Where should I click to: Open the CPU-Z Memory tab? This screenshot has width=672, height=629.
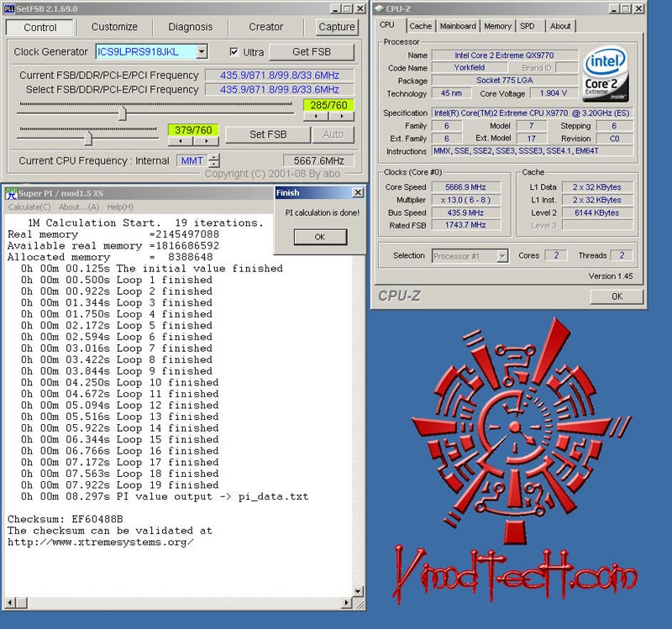pos(497,26)
